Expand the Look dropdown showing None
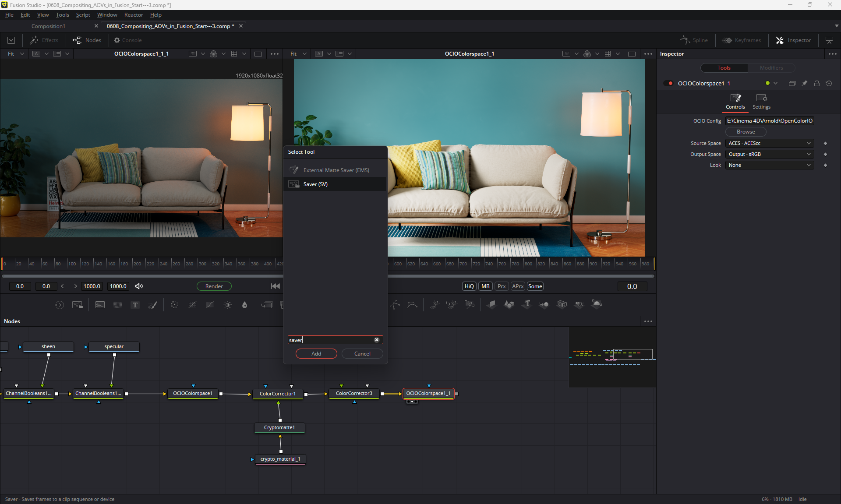Viewport: 841px width, 504px height. [769, 165]
